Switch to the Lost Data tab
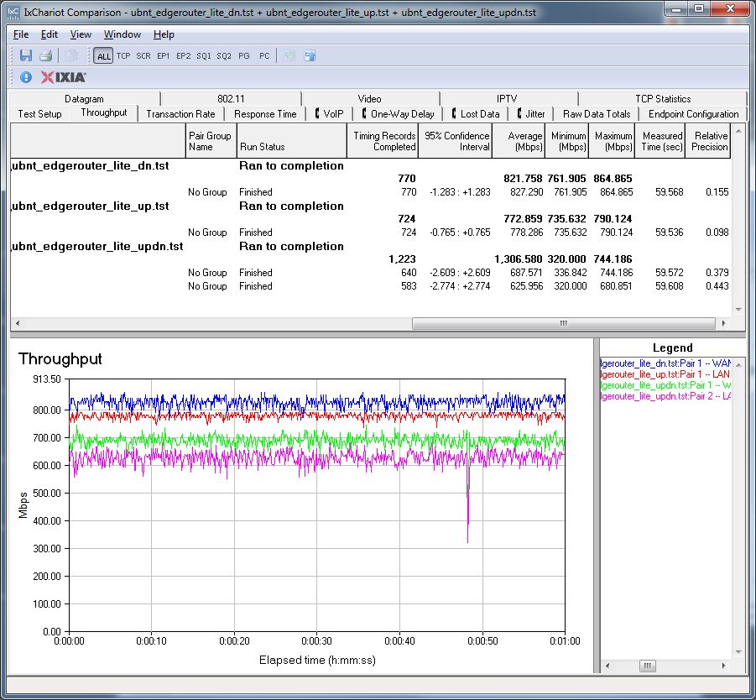The width and height of the screenshot is (756, 700). click(476, 114)
